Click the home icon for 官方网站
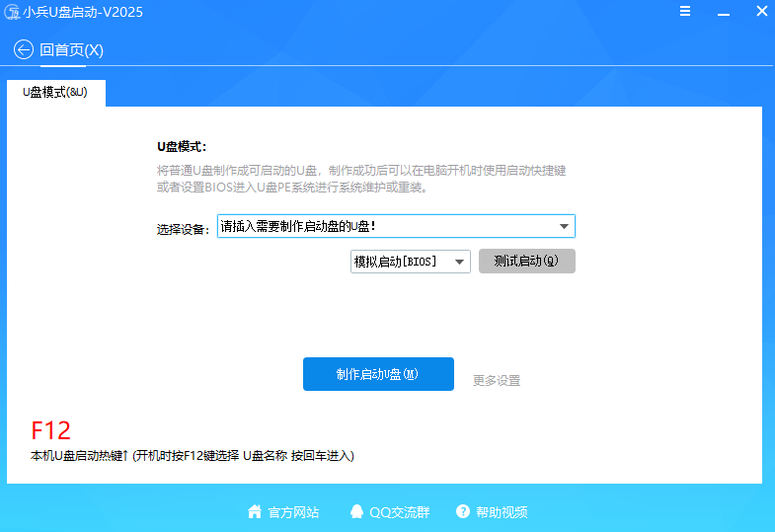 255,511
